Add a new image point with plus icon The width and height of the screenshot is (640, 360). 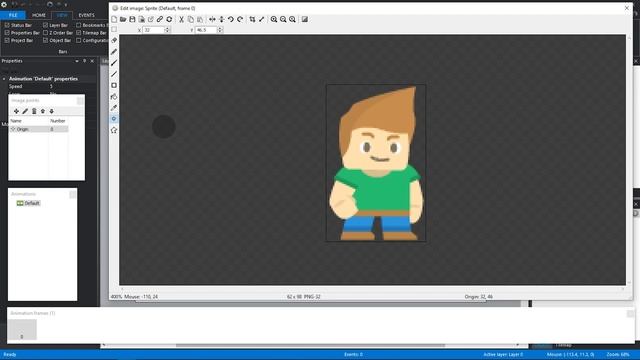(x=16, y=111)
